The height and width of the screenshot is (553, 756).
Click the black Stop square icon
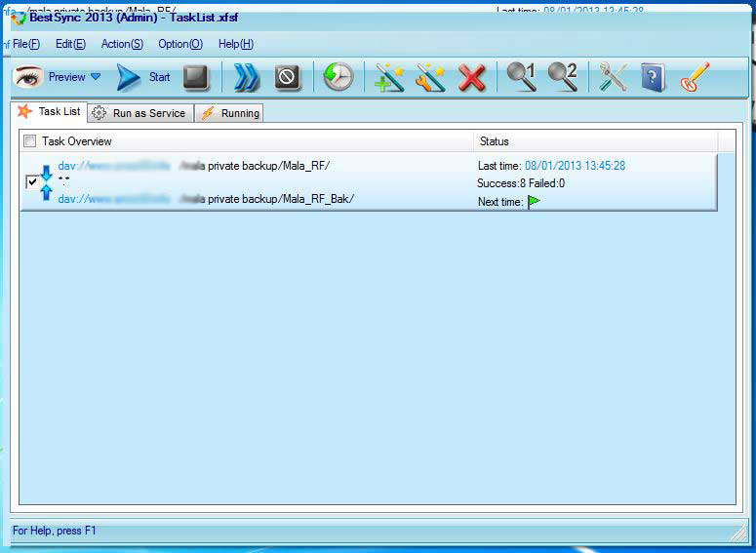pyautogui.click(x=196, y=77)
